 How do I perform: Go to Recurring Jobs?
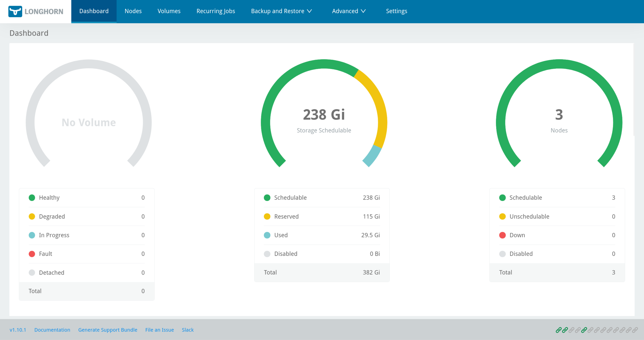pos(215,11)
